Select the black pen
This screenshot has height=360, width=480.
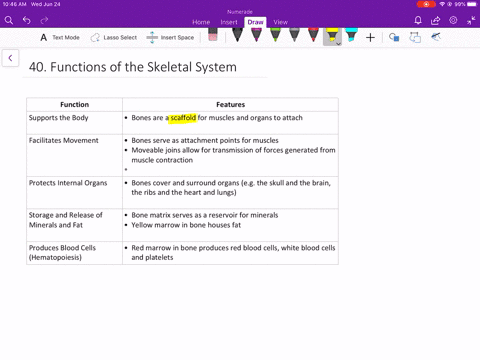237,35
